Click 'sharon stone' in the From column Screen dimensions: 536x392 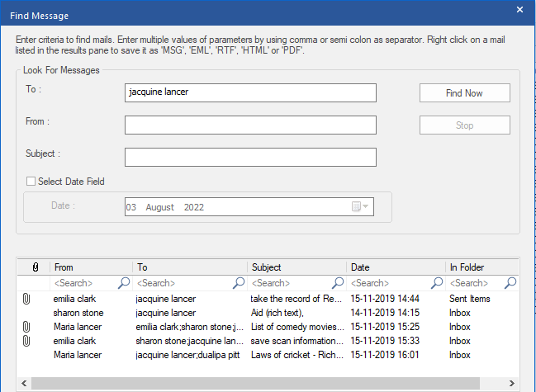78,313
